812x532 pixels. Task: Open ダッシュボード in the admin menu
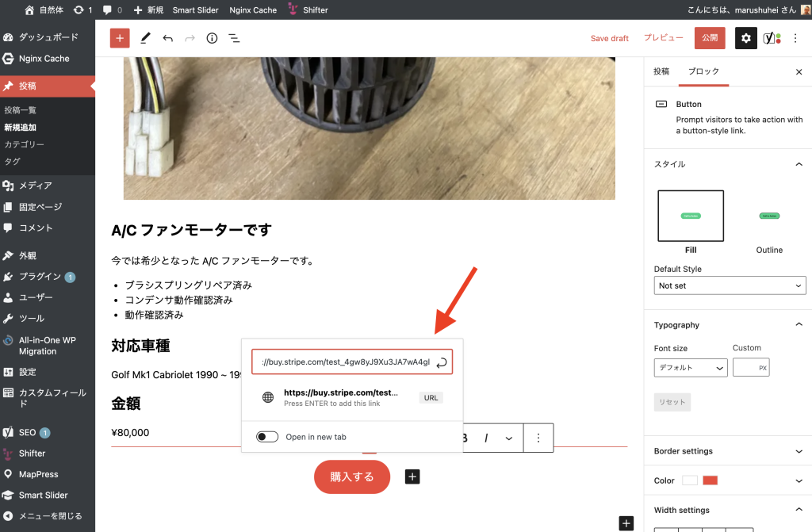(48, 37)
